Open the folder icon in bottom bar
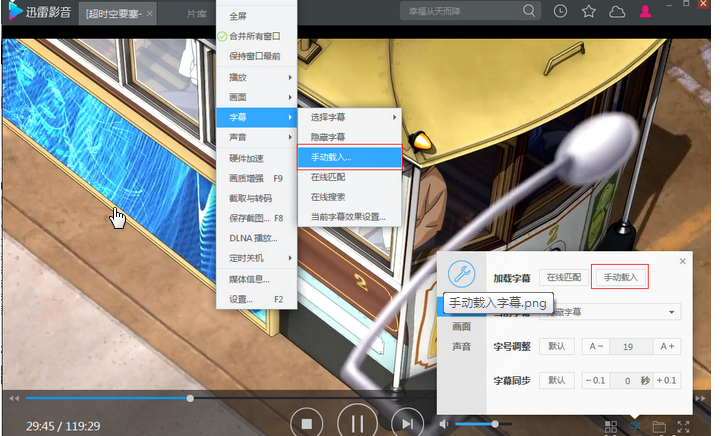The width and height of the screenshot is (722, 436). [659, 427]
